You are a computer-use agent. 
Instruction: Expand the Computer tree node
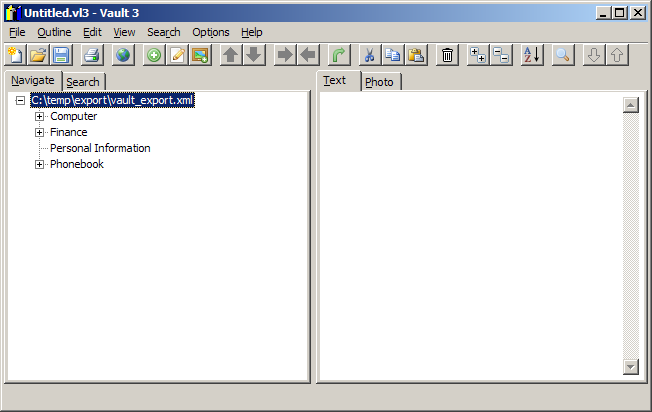pyautogui.click(x=40, y=117)
